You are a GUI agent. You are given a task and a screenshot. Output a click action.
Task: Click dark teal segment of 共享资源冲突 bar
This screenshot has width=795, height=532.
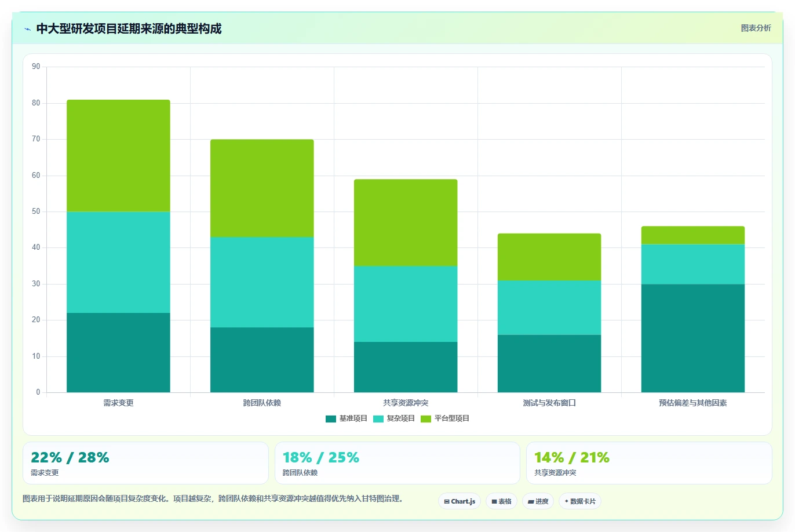click(406, 367)
